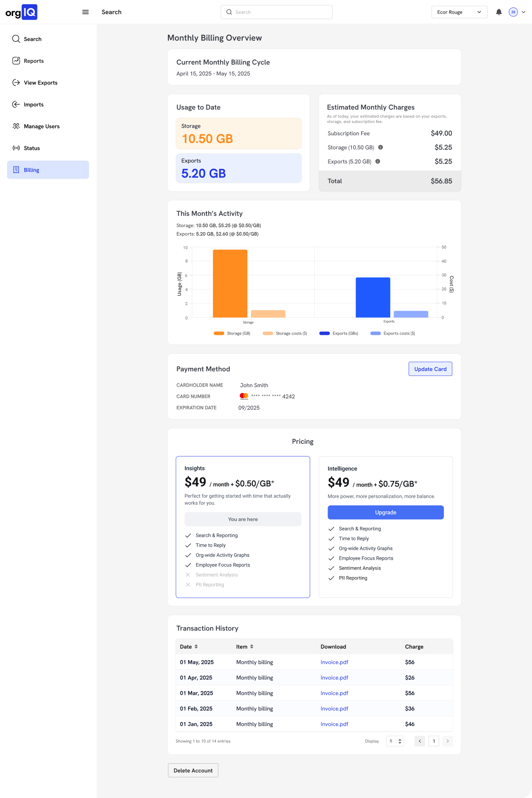Click the Status broadcast icon
532x798 pixels.
16,148
